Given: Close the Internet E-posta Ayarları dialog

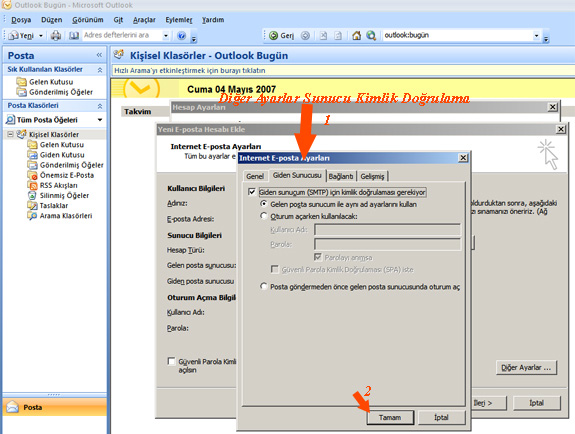Looking at the screenshot, I should (x=463, y=158).
